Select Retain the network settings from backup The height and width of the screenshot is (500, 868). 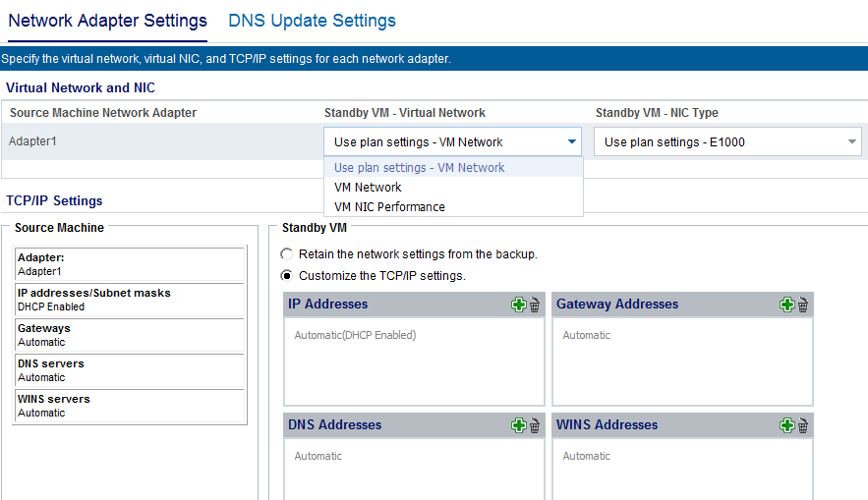click(x=287, y=253)
